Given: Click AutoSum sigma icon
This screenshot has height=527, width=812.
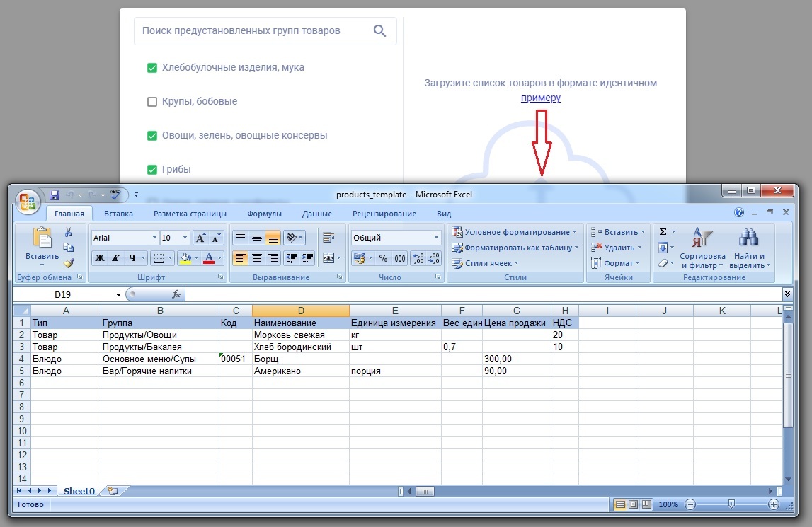Looking at the screenshot, I should (x=663, y=232).
